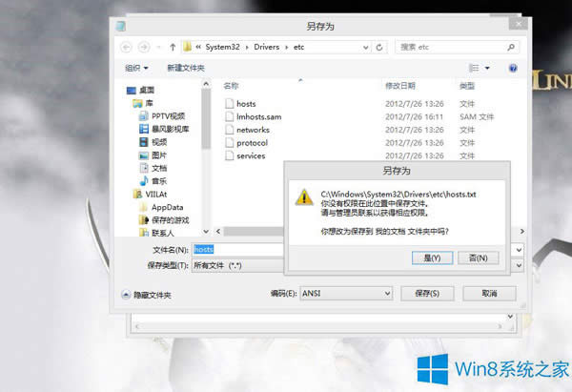Open PPTV视频 library
The width and height of the screenshot is (572, 392).
(162, 116)
